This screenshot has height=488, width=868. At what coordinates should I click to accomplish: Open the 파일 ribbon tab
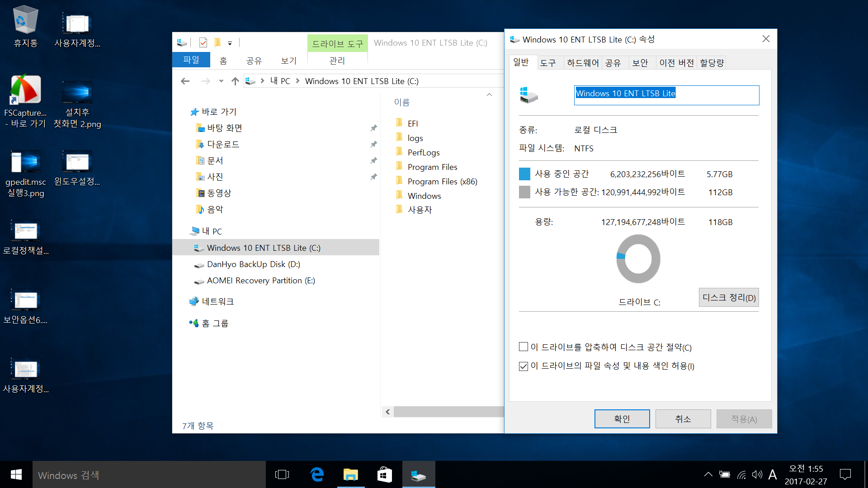coord(191,60)
